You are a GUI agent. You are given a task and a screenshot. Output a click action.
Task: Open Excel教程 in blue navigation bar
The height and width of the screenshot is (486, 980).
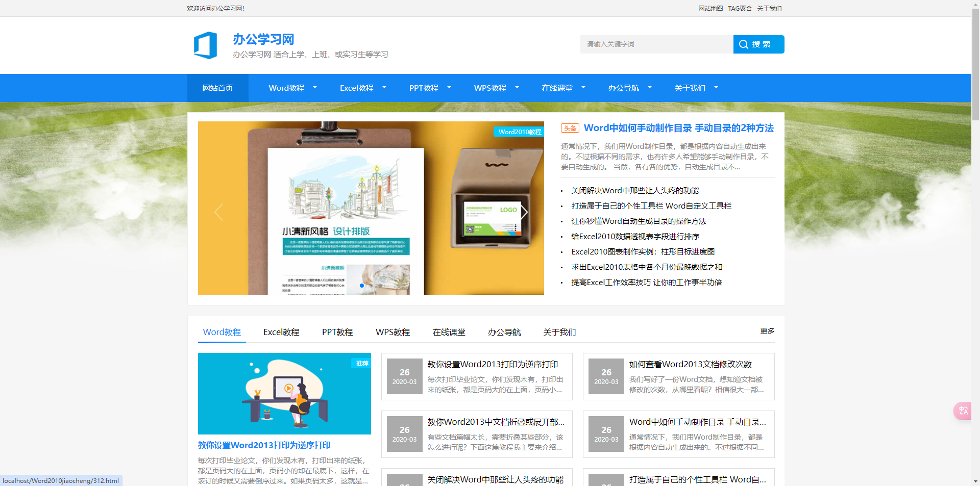357,88
